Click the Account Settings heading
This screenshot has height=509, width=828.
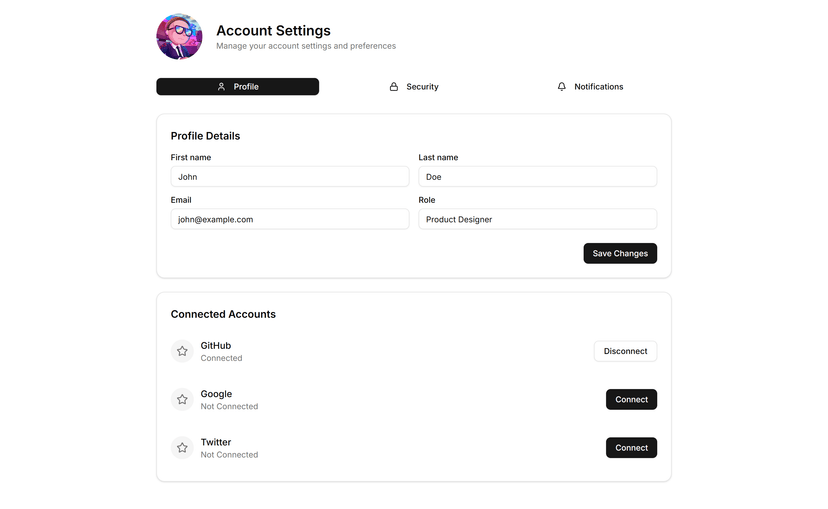(x=274, y=31)
